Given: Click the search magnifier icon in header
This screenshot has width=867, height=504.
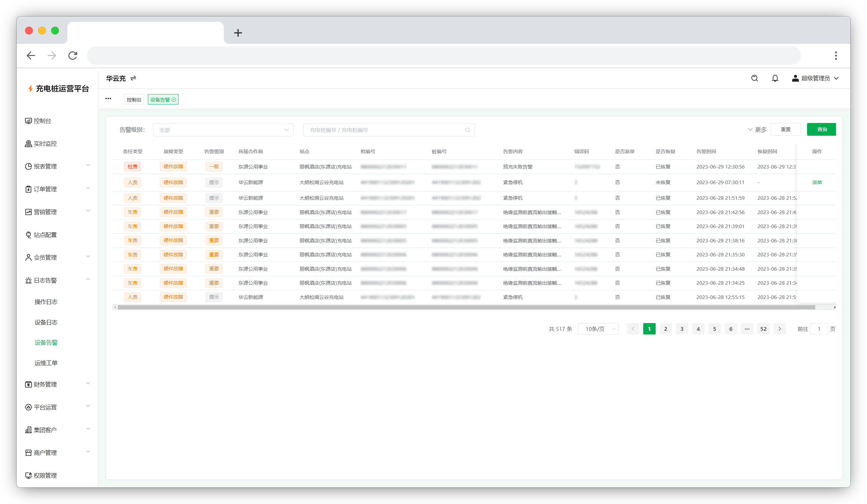Looking at the screenshot, I should [x=754, y=78].
